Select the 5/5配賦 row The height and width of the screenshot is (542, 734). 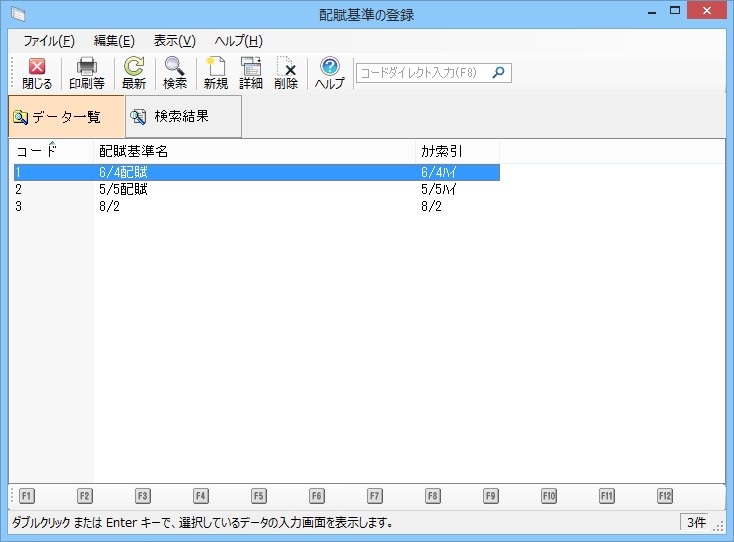point(124,189)
